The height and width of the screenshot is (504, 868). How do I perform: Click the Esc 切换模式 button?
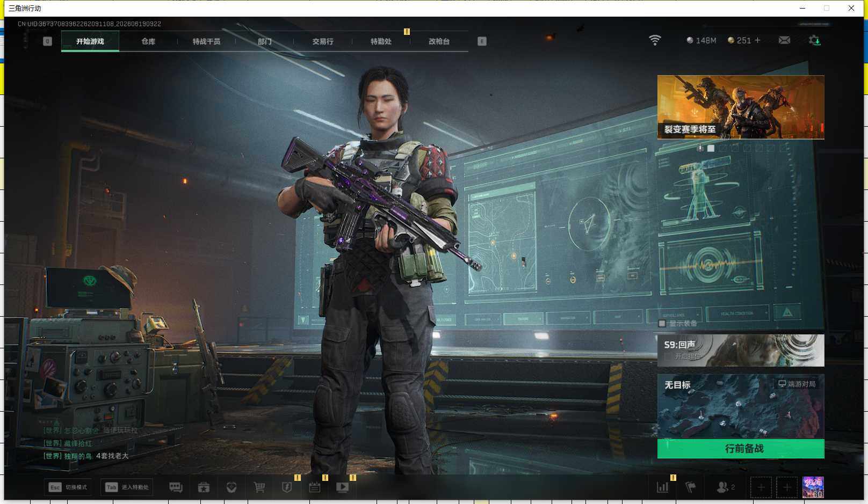[68, 487]
